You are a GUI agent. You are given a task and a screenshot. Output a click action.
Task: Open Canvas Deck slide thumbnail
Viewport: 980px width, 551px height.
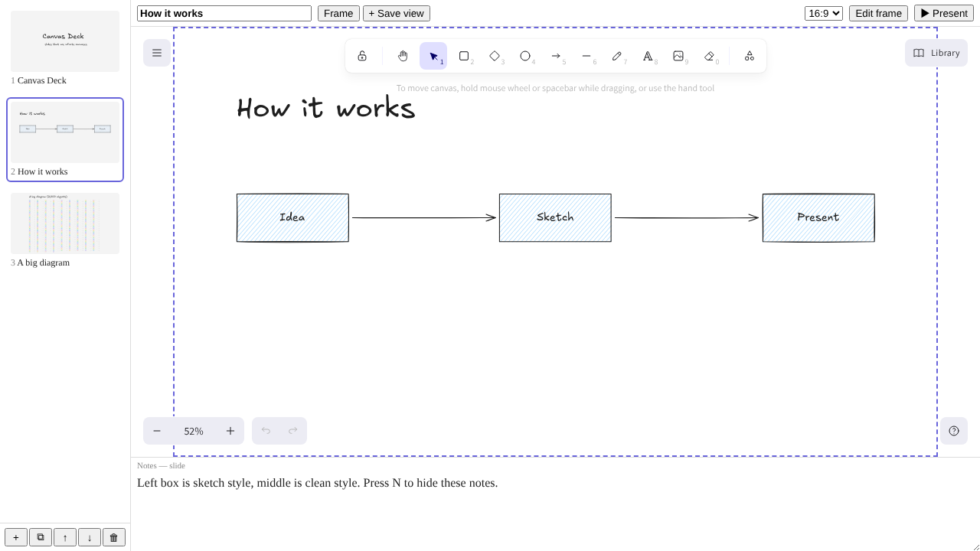pyautogui.click(x=65, y=41)
